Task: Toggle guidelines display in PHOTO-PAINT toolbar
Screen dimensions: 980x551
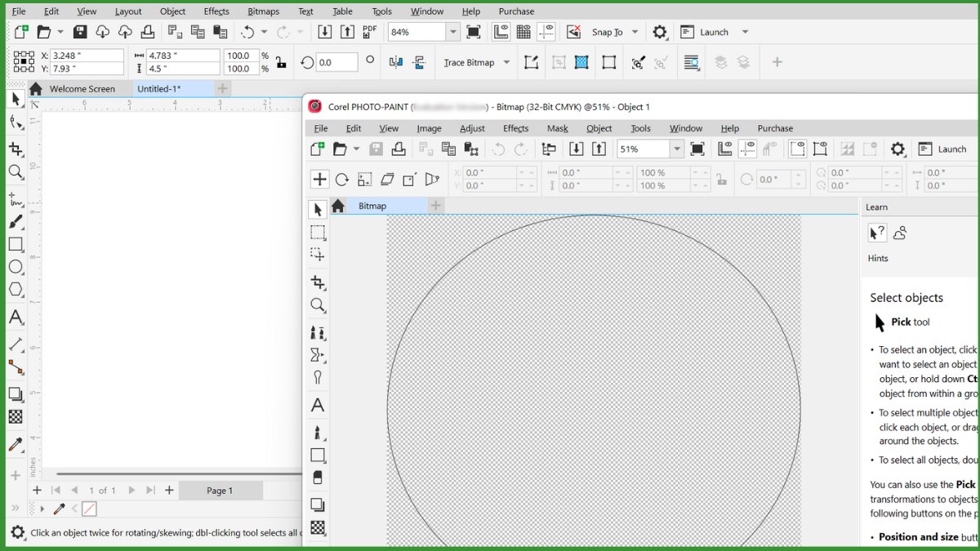Action: pos(747,149)
